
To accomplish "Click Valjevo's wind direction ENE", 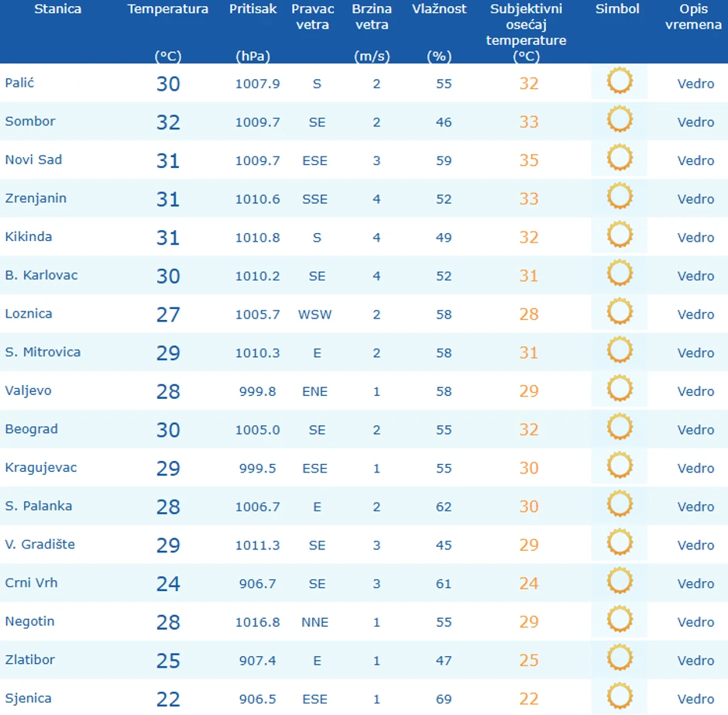I will 314,392.
